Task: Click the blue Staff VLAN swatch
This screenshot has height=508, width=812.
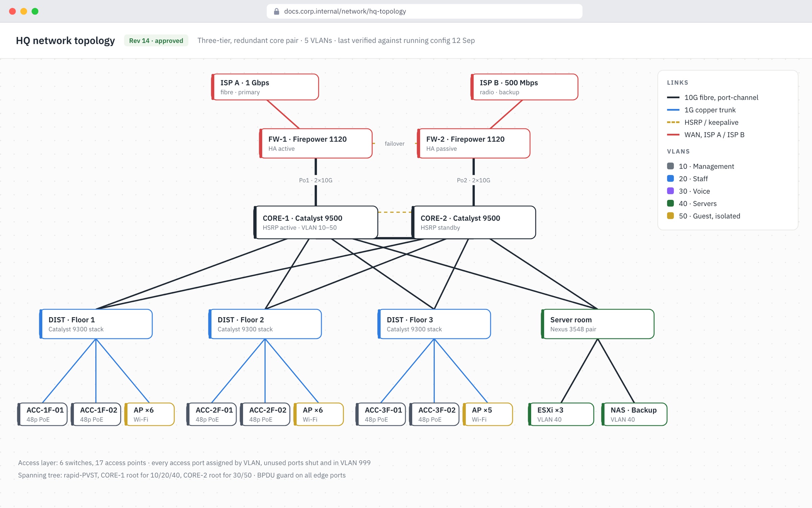Action: coord(670,178)
